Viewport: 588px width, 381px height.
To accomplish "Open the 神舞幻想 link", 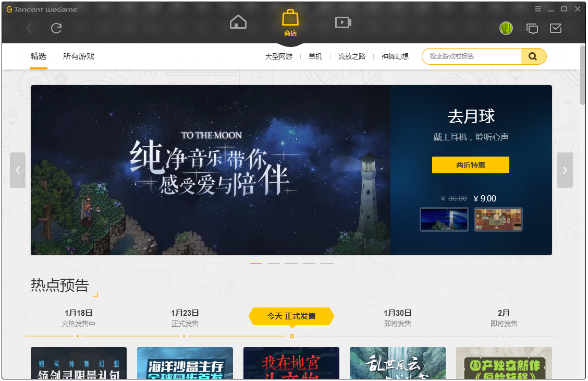I will pos(395,56).
